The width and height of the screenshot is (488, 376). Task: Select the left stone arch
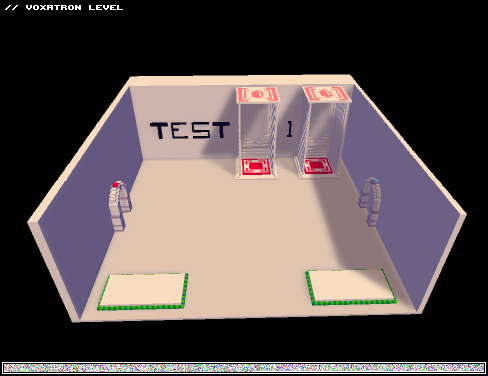coord(120,206)
